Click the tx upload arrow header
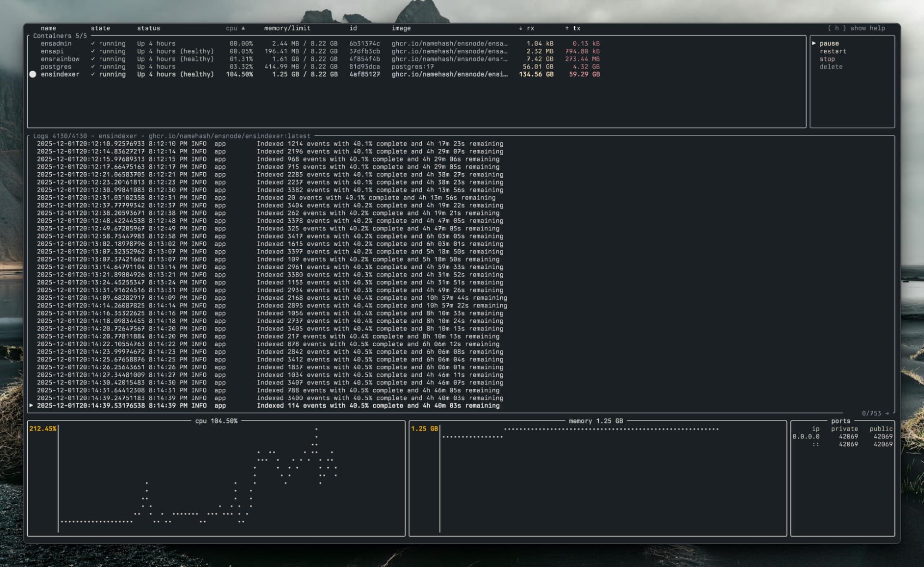The image size is (924, 567). [567, 28]
